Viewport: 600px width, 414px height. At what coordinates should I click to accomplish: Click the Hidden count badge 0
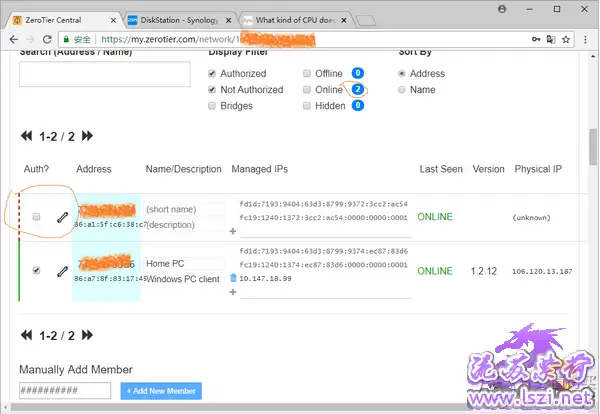357,105
